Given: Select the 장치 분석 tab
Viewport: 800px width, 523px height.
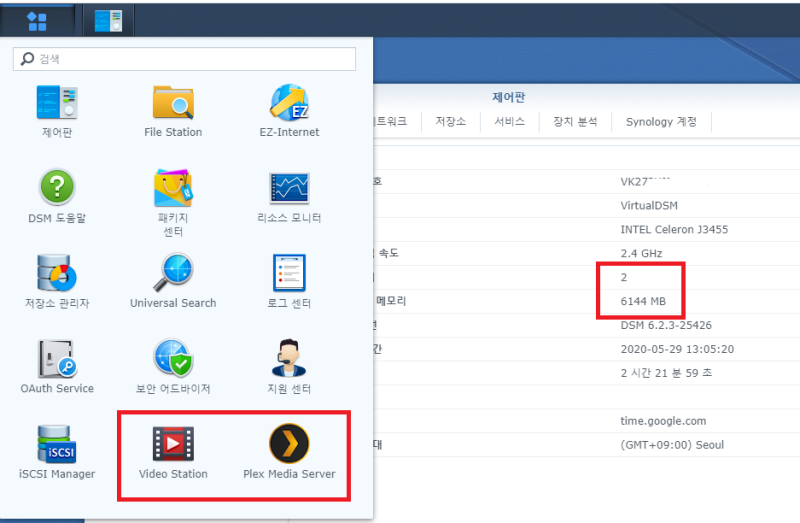Looking at the screenshot, I should coord(575,121).
